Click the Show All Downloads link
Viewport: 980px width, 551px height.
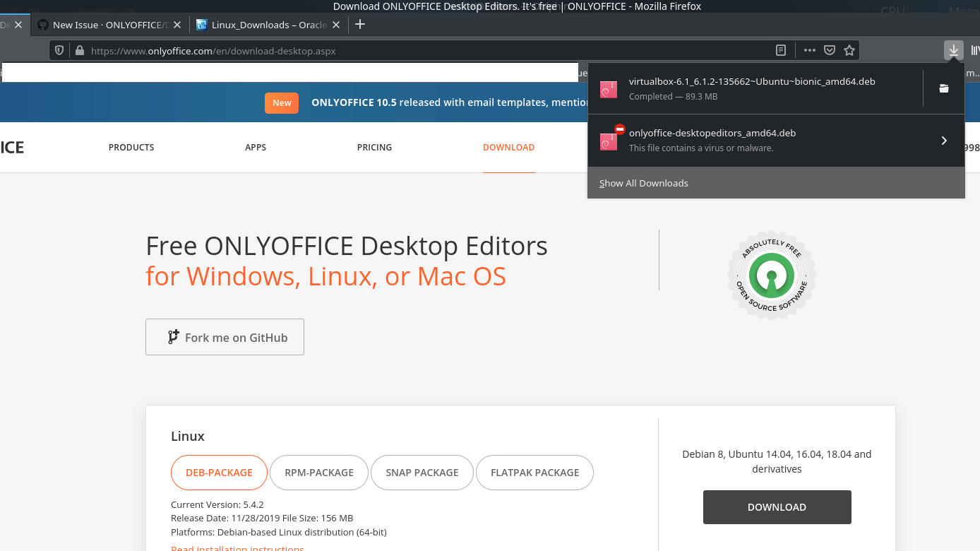(643, 183)
